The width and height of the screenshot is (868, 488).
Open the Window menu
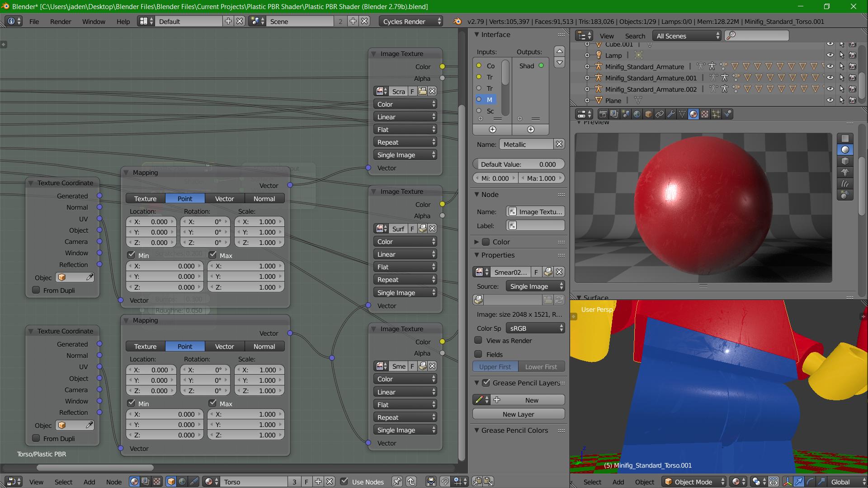[x=94, y=21]
